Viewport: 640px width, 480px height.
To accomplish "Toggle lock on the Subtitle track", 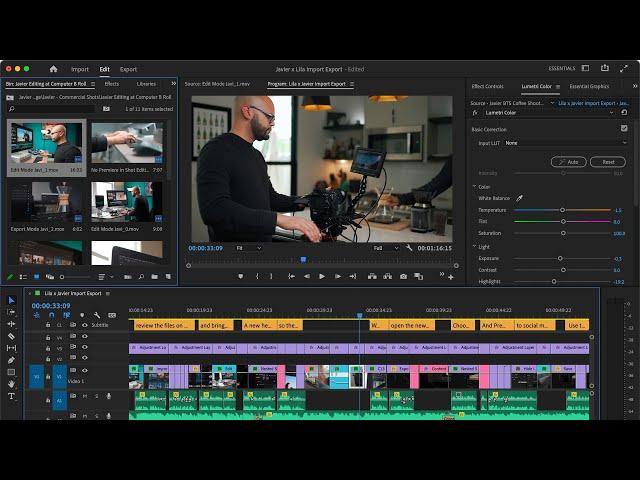I will click(48, 325).
